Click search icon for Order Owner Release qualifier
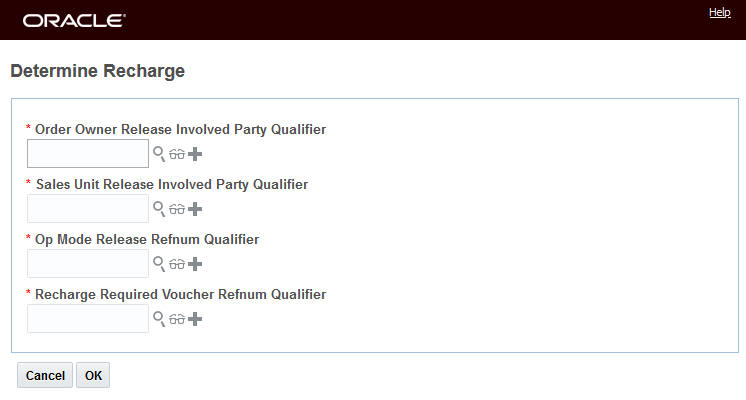Viewport: 746px width, 400px height. click(x=158, y=154)
